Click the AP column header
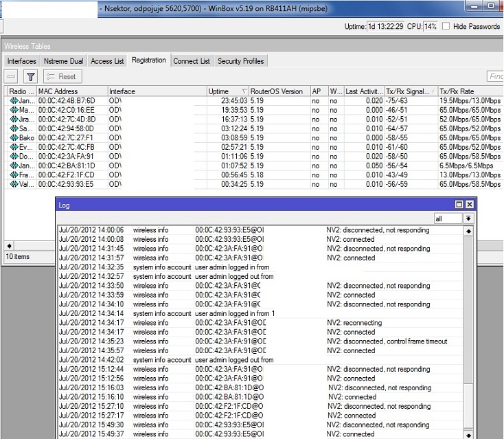The width and height of the screenshot is (504, 439). tap(319, 91)
